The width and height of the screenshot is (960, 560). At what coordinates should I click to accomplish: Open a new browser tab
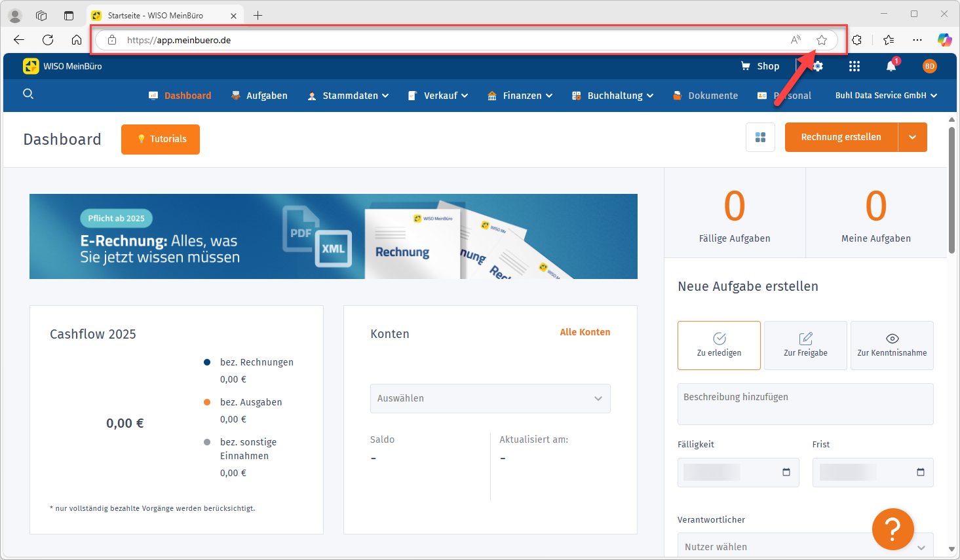point(258,16)
